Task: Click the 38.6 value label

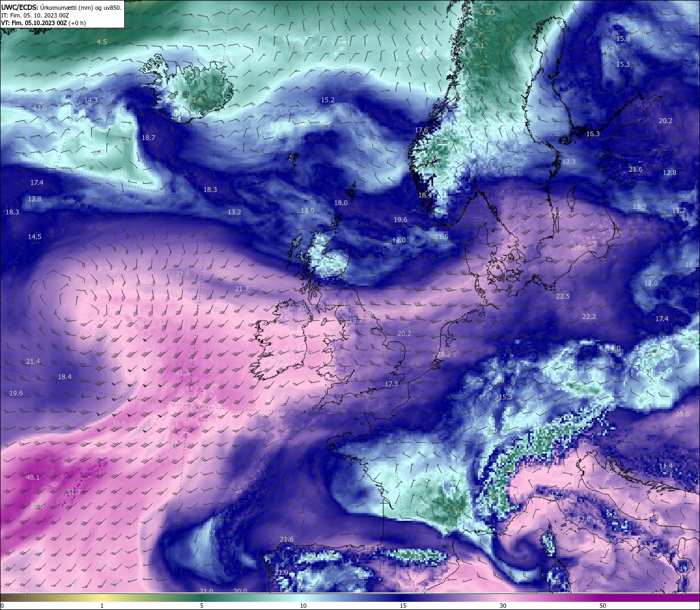Action: (119, 423)
